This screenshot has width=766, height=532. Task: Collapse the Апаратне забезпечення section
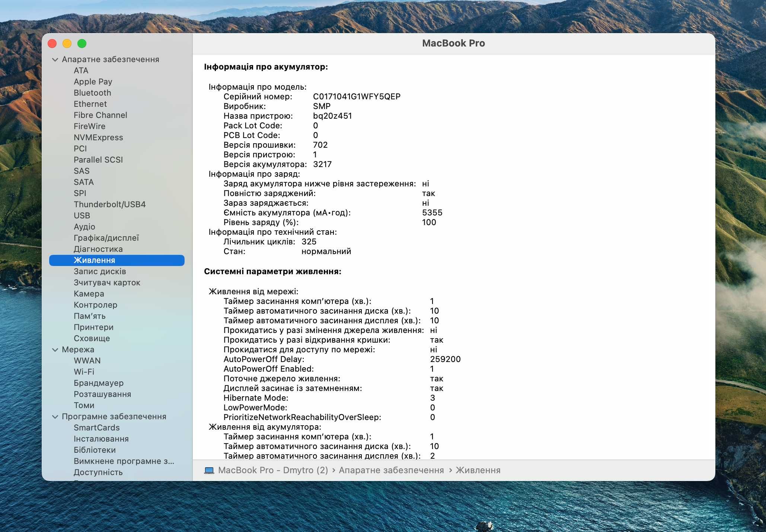(x=55, y=60)
